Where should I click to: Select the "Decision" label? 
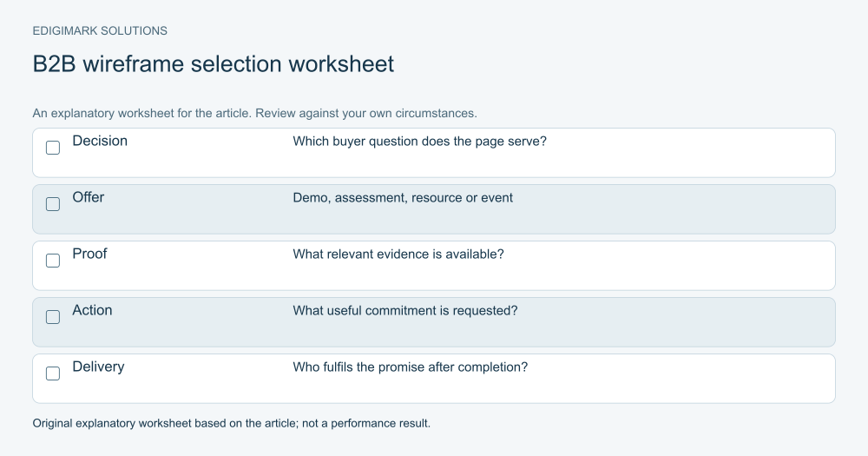tap(100, 141)
